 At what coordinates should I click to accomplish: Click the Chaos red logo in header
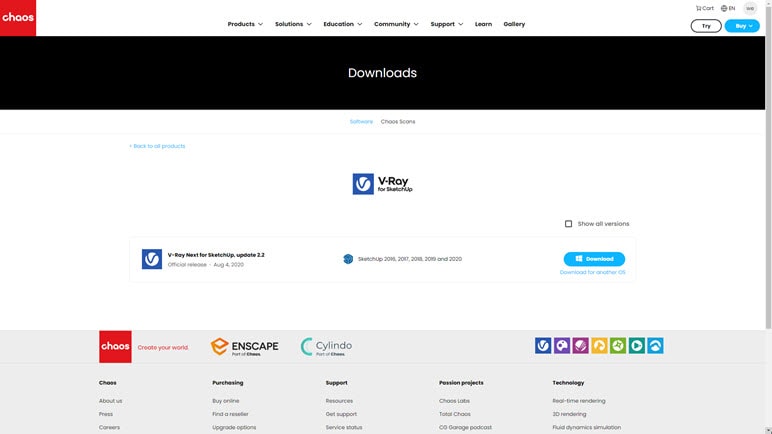[x=18, y=18]
